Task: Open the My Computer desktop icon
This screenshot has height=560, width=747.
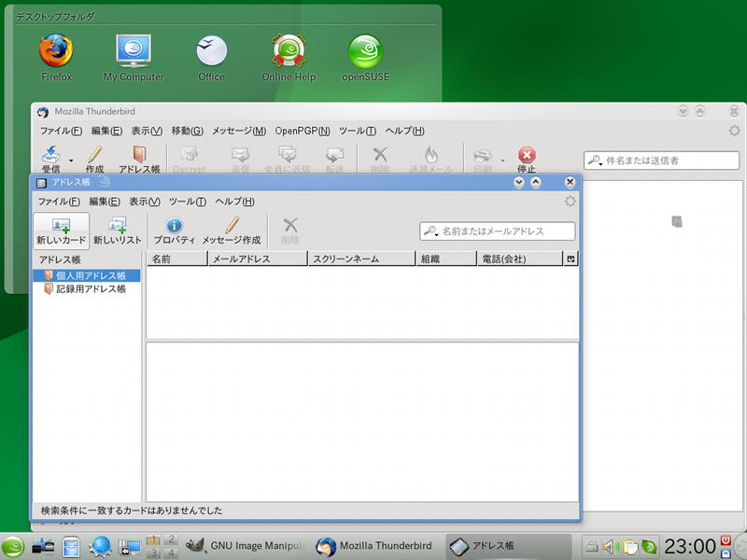Action: (134, 50)
